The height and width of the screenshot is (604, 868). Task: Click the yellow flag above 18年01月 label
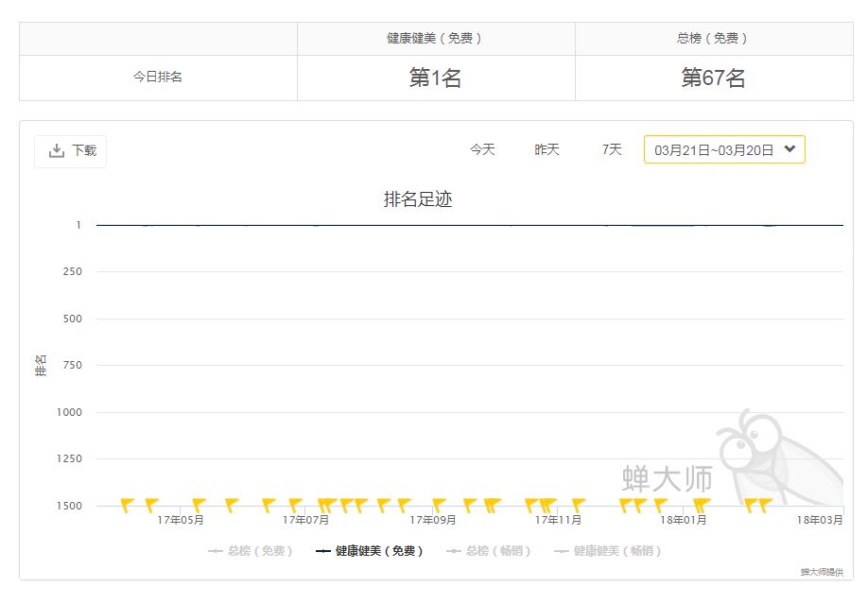coord(701,505)
